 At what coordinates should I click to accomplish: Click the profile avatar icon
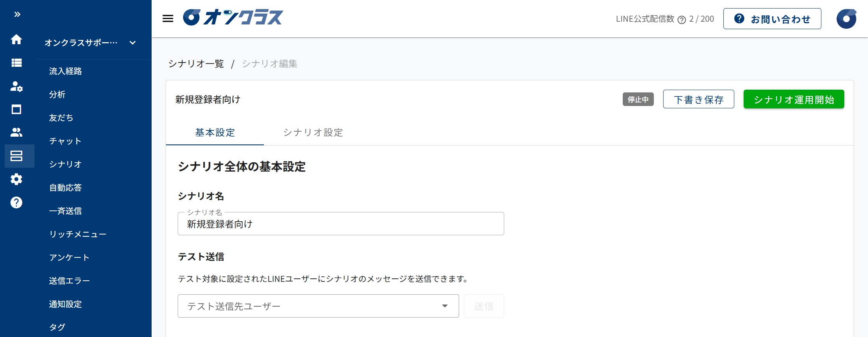pos(846,19)
